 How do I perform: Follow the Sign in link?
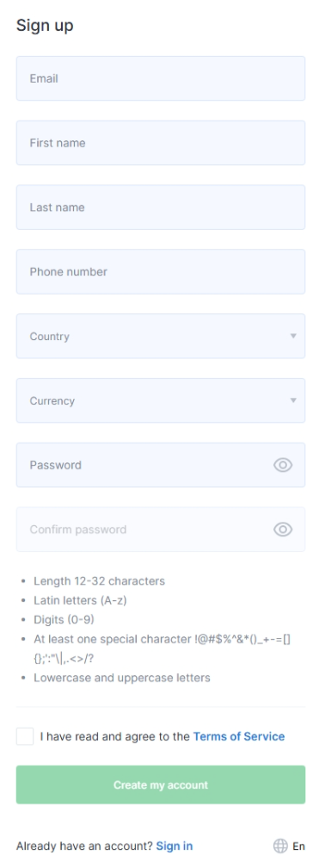click(x=175, y=846)
